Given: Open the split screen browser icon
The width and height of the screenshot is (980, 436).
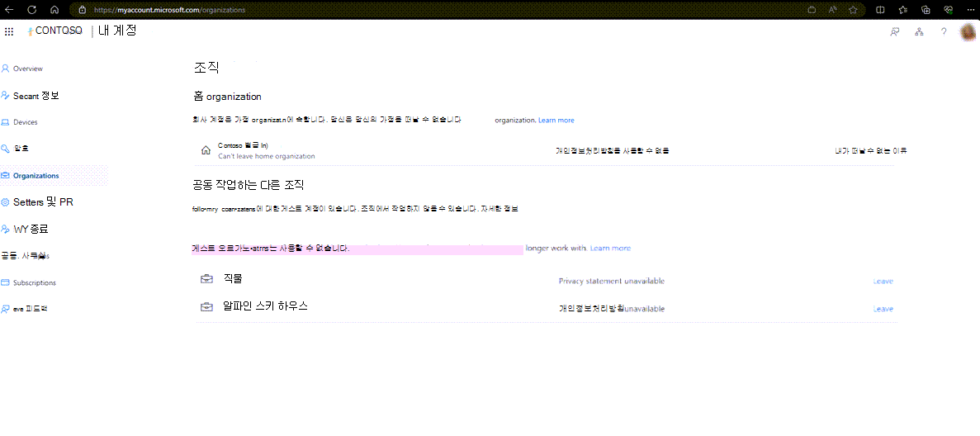Looking at the screenshot, I should pyautogui.click(x=880, y=10).
